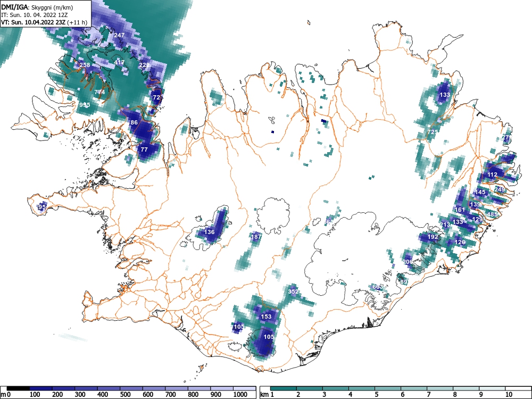This screenshot has height=399, width=532.
Task: Click the '136' value on the central glacier
Action: click(x=209, y=232)
